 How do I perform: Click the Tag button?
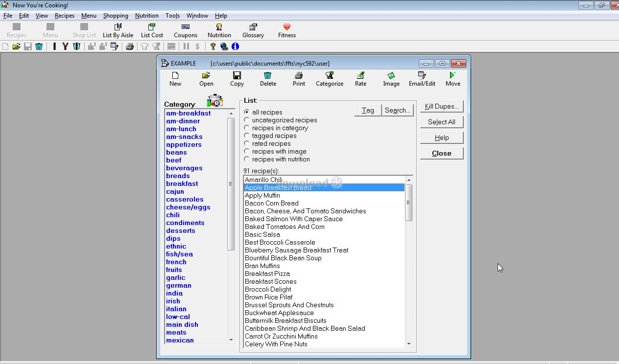368,110
